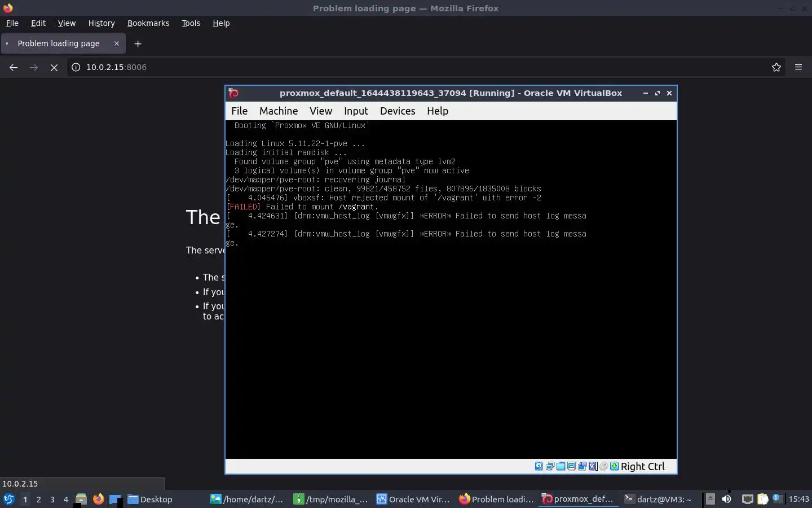Screen dimensions: 812x508
Task: Click the mouse integration status icon
Action: 603,466
